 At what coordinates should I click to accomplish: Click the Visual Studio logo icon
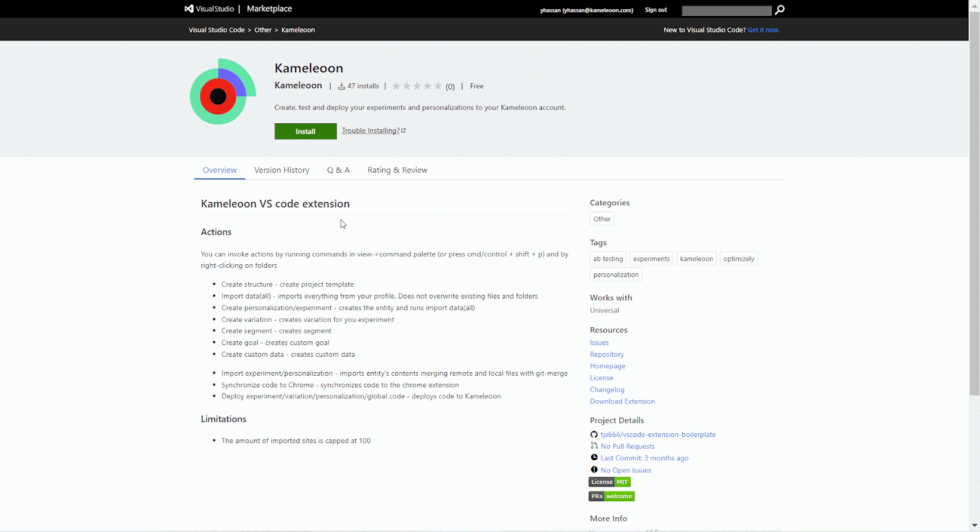189,9
